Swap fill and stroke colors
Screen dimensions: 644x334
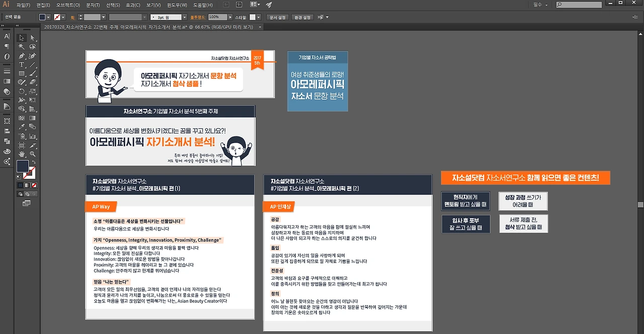[x=33, y=162]
